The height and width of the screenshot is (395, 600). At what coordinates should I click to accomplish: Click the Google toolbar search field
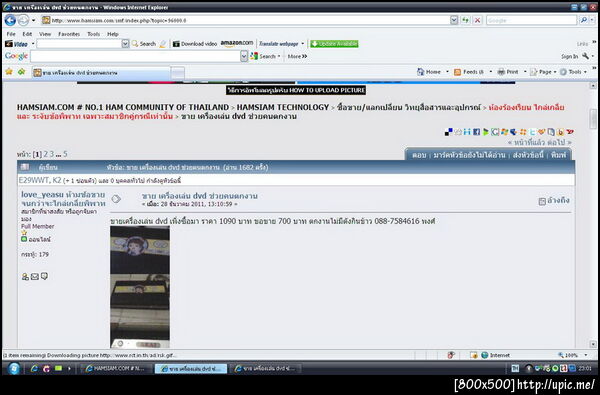[x=135, y=56]
